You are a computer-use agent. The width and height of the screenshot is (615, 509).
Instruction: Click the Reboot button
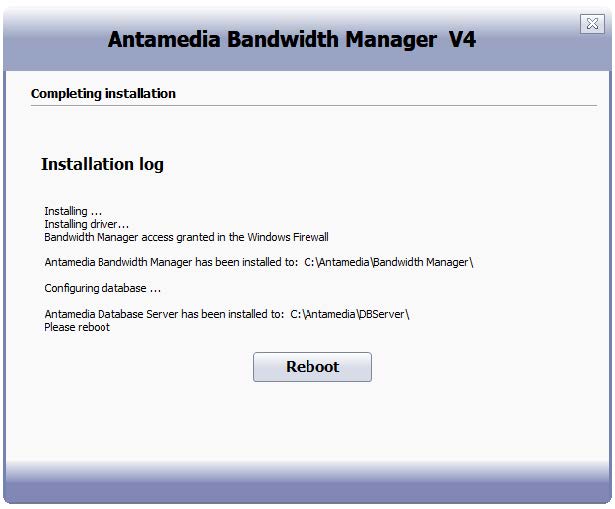[312, 367]
